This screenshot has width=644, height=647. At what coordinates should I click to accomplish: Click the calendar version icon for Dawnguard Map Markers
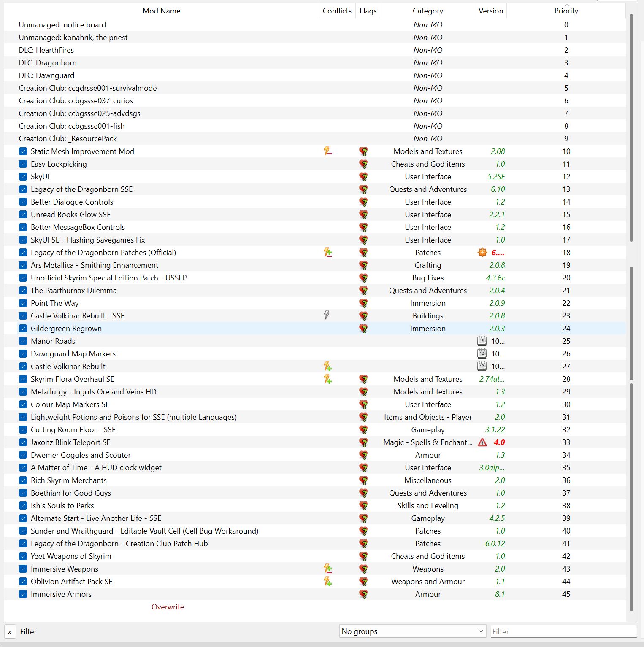[x=482, y=353]
